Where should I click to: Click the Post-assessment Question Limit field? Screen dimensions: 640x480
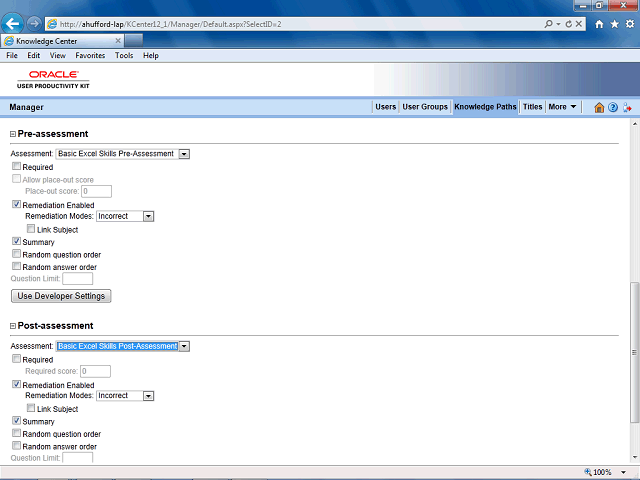(78, 458)
